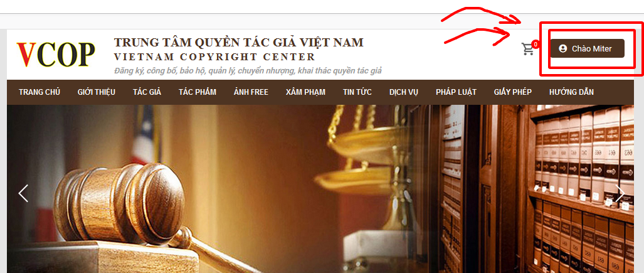Click the user avatar icon beside Chào Miter
Viewport: 644px width, 273px height.
(x=562, y=48)
